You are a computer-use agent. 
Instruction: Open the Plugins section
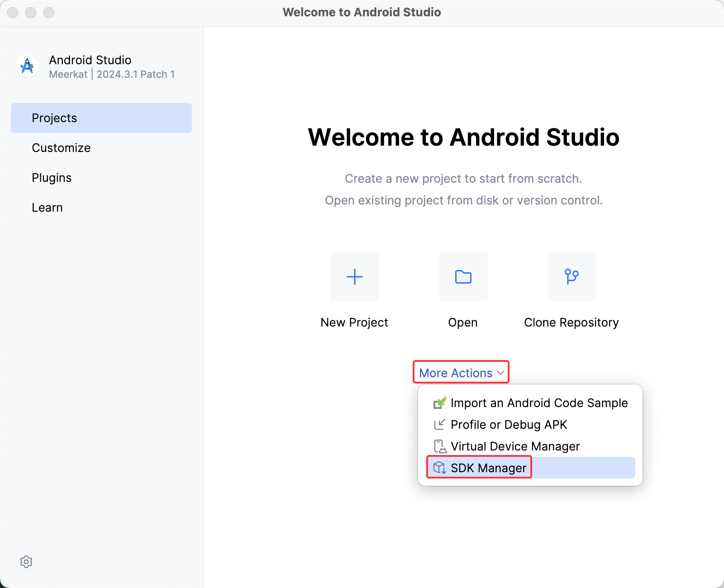52,177
